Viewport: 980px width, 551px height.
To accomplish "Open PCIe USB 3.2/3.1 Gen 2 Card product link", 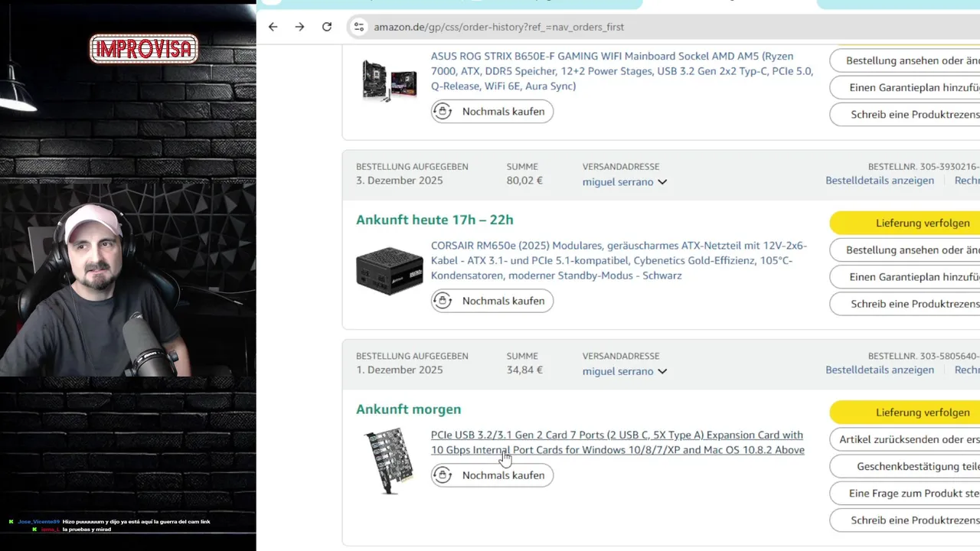I will pos(618,442).
